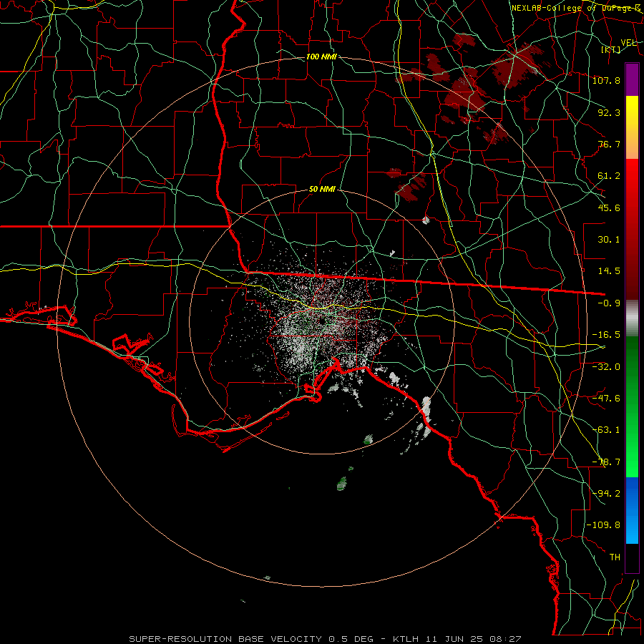Click the purple segment of velocity color bar
The image size is (644, 644).
tap(632, 79)
